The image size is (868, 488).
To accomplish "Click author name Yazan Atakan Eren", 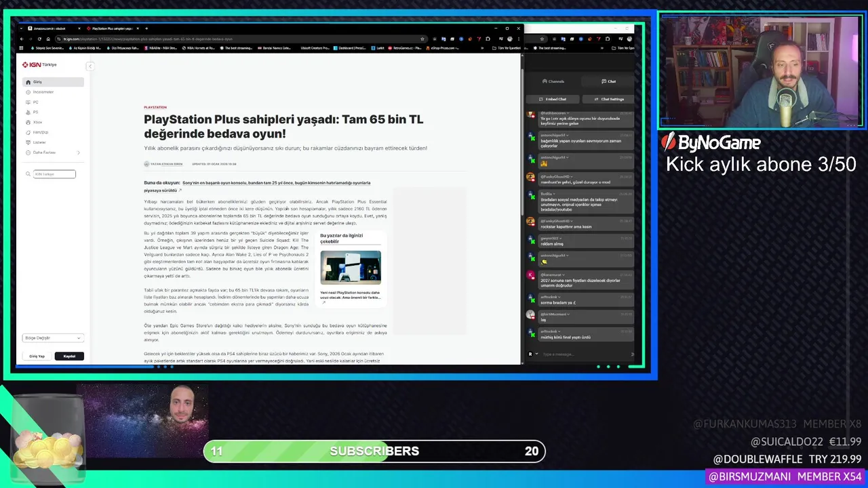I will click(x=166, y=164).
